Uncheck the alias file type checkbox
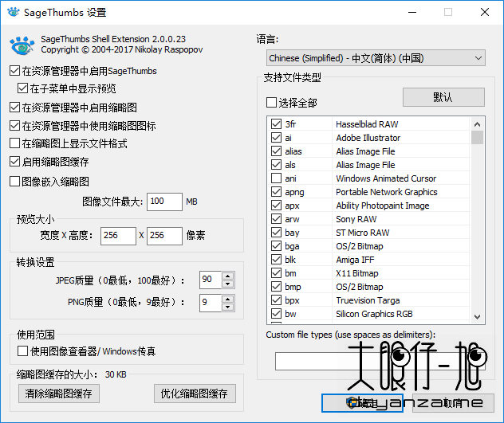504x423 pixels. tap(276, 151)
